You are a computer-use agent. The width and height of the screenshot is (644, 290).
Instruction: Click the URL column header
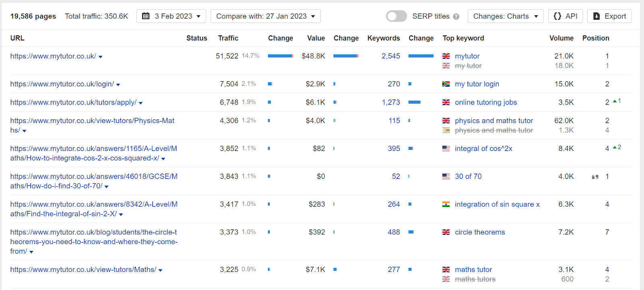point(17,38)
